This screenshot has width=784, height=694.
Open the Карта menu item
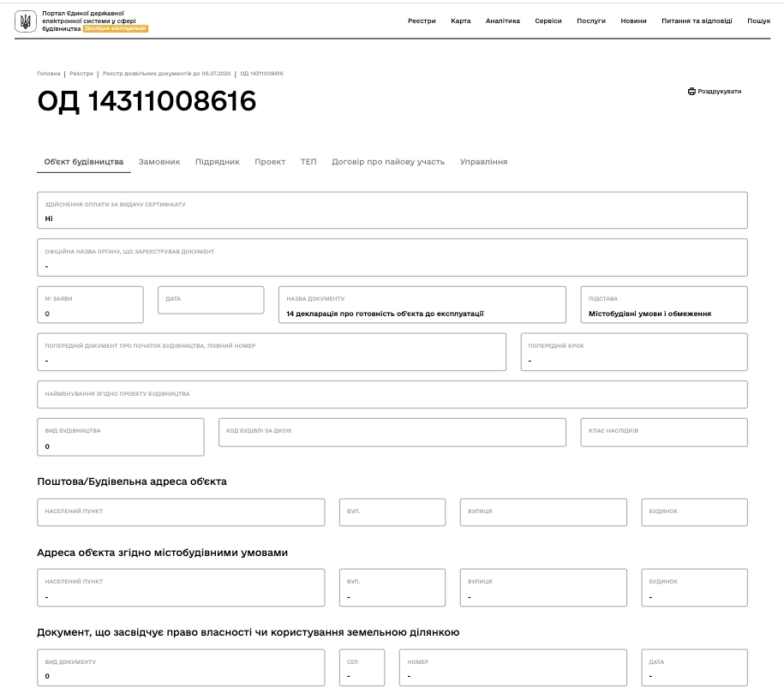pyautogui.click(x=460, y=21)
